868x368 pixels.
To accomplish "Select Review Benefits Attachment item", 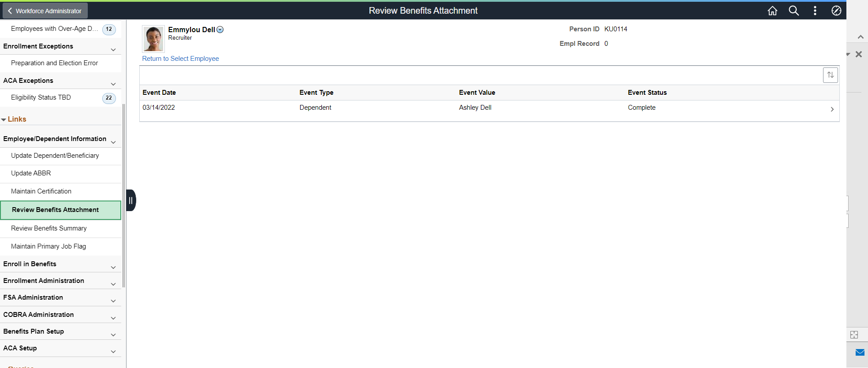I will 60,210.
